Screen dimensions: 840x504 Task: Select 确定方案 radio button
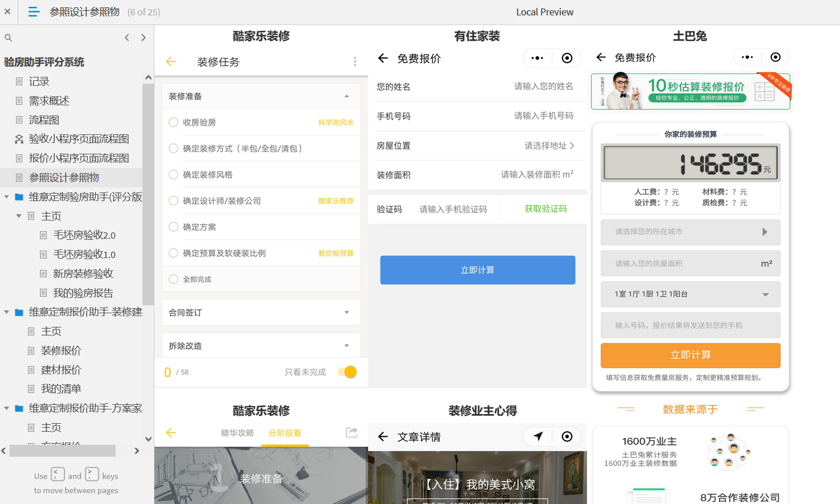click(173, 227)
